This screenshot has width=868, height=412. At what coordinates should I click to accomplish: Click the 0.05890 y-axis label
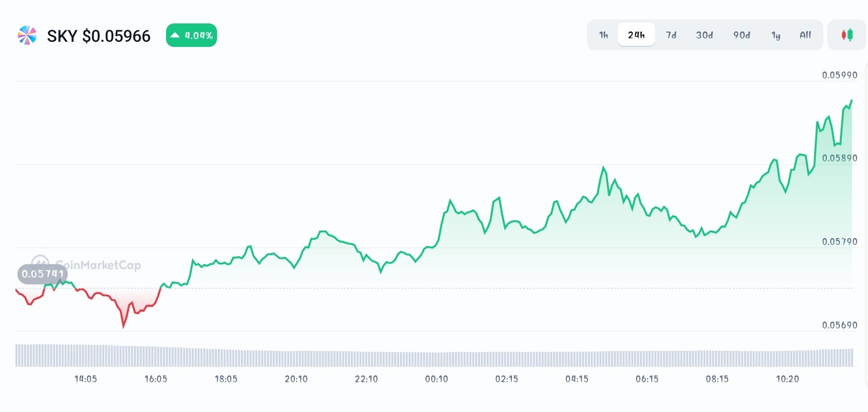pyautogui.click(x=840, y=158)
